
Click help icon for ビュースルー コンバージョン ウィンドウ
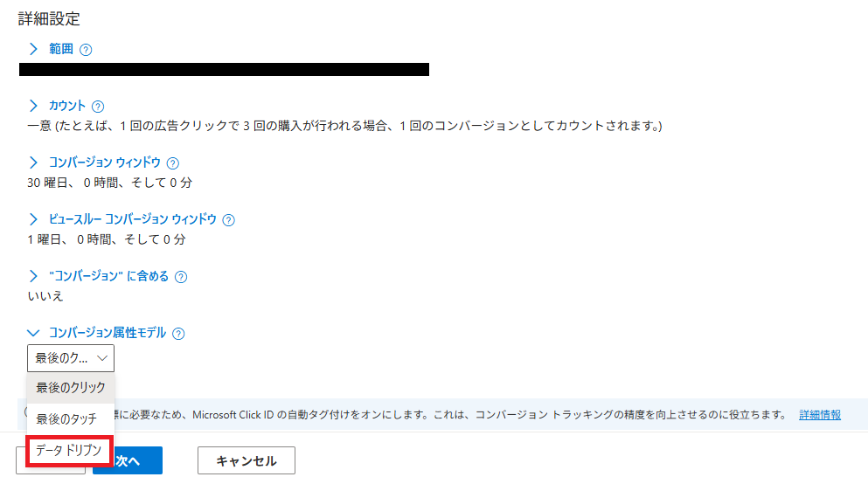[229, 220]
